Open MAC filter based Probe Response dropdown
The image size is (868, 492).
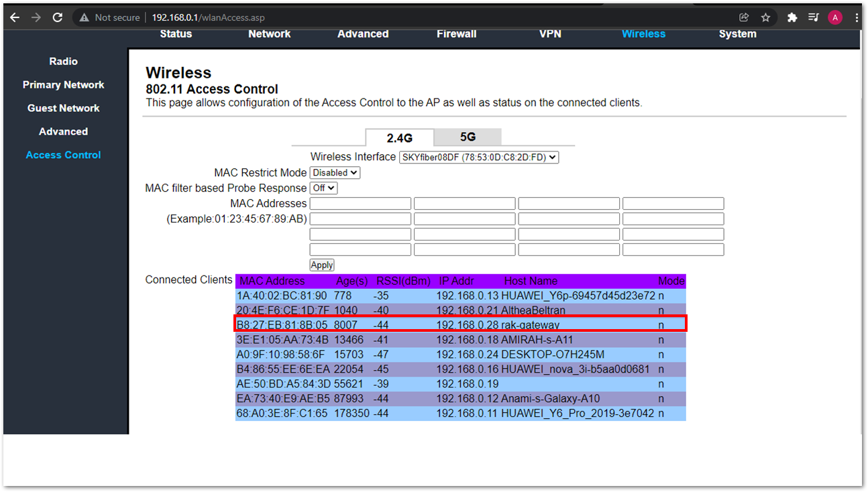323,188
